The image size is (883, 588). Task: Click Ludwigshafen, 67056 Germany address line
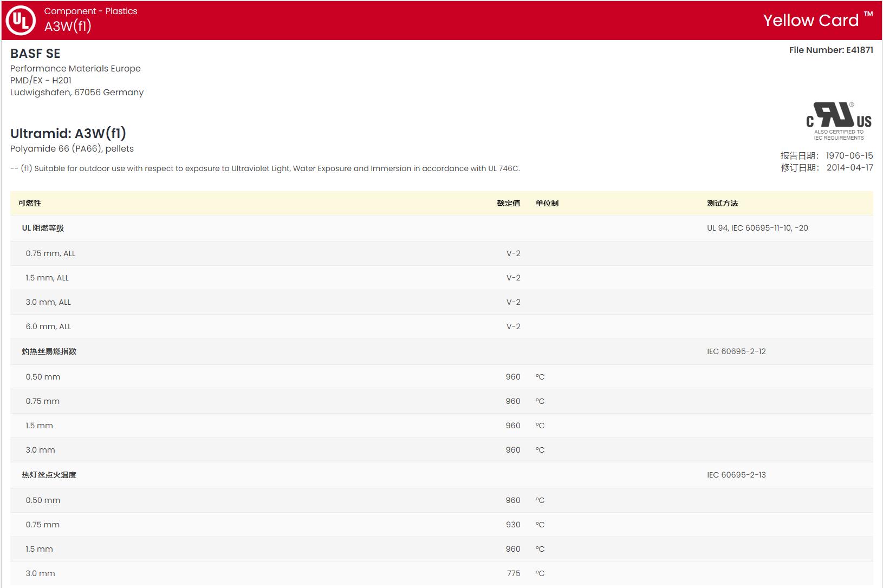pyautogui.click(x=77, y=92)
